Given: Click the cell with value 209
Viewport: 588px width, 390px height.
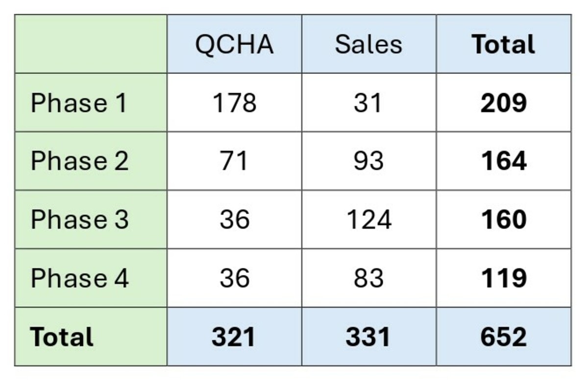Looking at the screenshot, I should tap(504, 102).
